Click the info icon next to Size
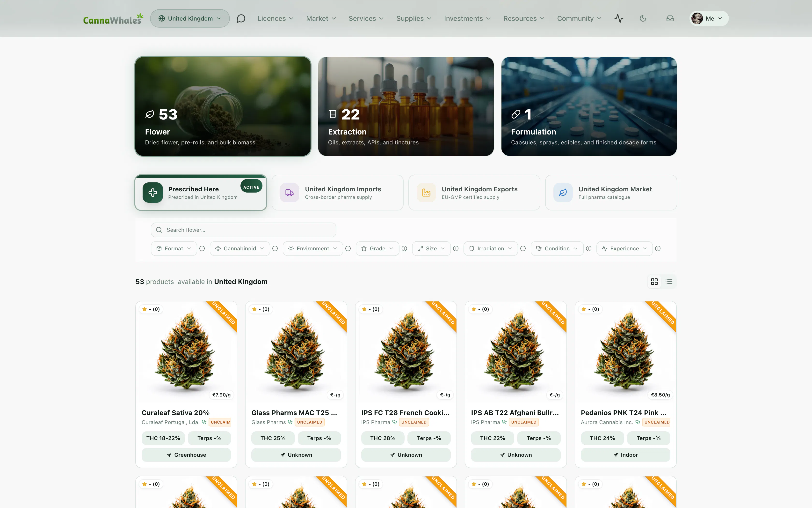 456,249
